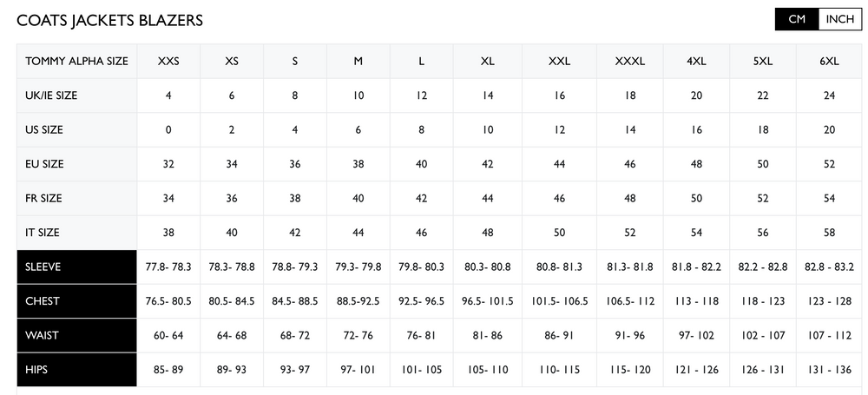Select the 6XL size column header
The width and height of the screenshot is (868, 395).
829,62
